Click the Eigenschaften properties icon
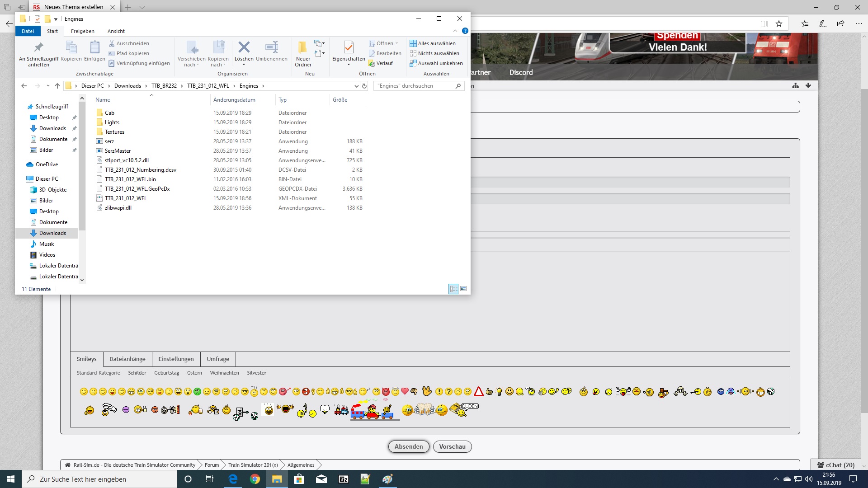The image size is (868, 488). click(348, 47)
